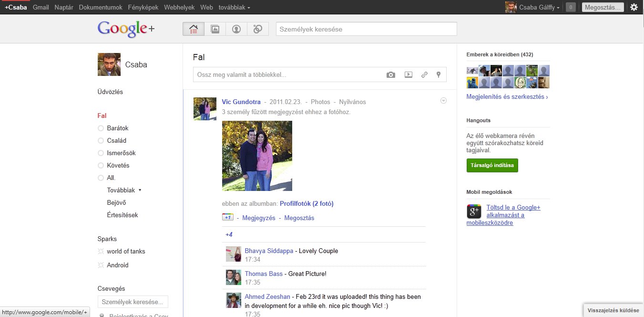Viewport: 644px width, 317px height.
Task: Expand the Továbbiak circles list
Action: click(x=124, y=190)
